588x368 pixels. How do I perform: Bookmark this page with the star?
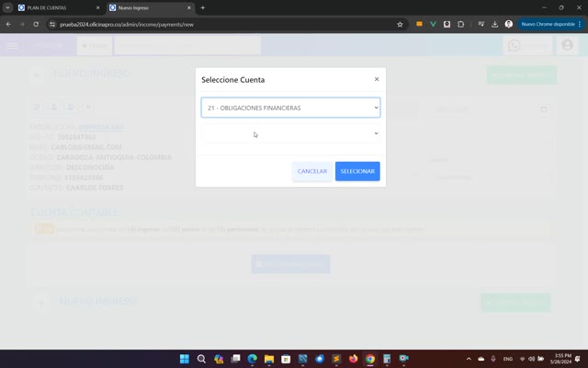(x=400, y=24)
